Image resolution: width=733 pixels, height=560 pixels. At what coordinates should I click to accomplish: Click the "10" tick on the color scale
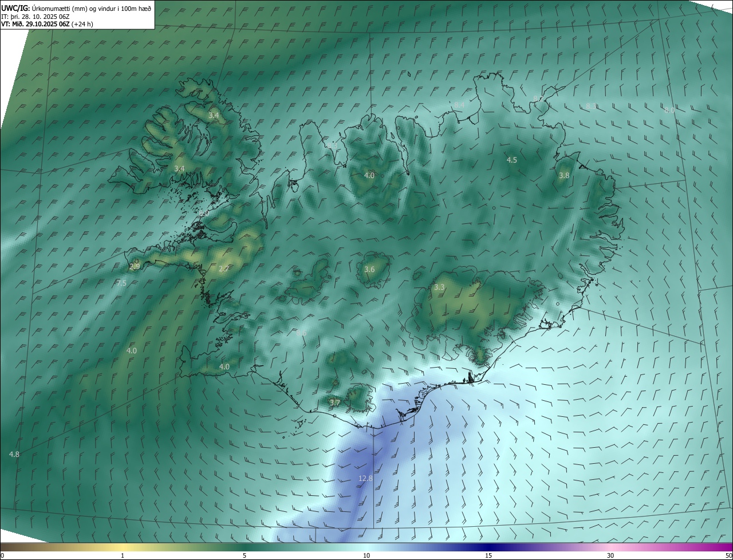point(366,555)
